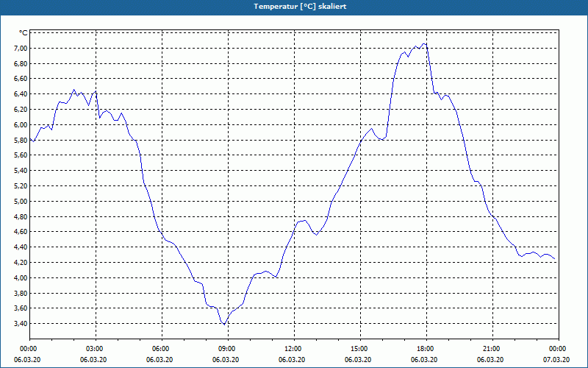Select the 6,20 y-axis value
This screenshot has width=588, height=368.
[21, 110]
